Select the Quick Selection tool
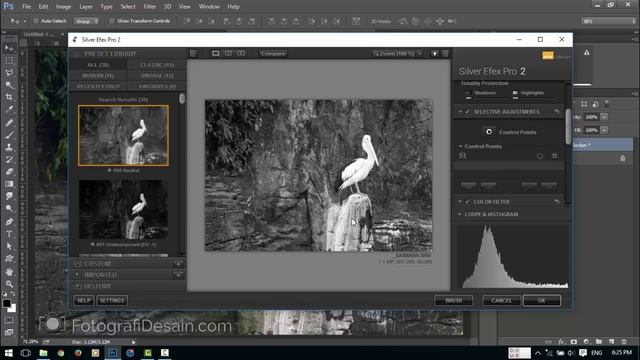The height and width of the screenshot is (360, 640). click(x=9, y=85)
